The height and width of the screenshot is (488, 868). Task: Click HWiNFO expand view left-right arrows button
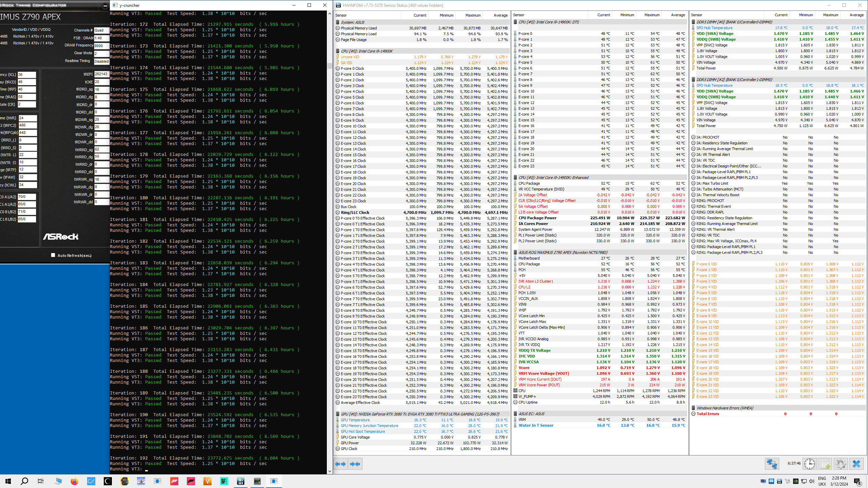tap(340, 464)
